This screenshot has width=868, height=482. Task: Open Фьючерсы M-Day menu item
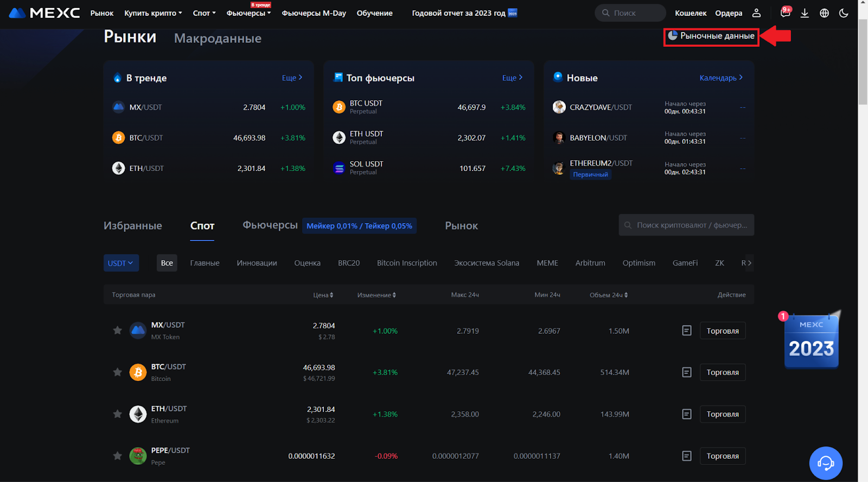pyautogui.click(x=314, y=13)
